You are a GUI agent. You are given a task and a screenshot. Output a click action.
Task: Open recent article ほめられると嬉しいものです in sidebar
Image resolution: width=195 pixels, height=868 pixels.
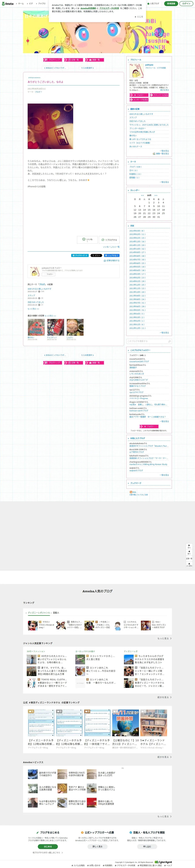point(141,114)
